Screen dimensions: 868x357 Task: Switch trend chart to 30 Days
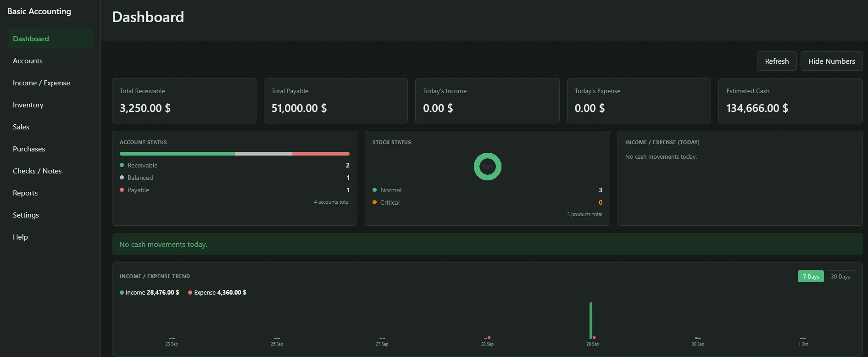click(840, 276)
